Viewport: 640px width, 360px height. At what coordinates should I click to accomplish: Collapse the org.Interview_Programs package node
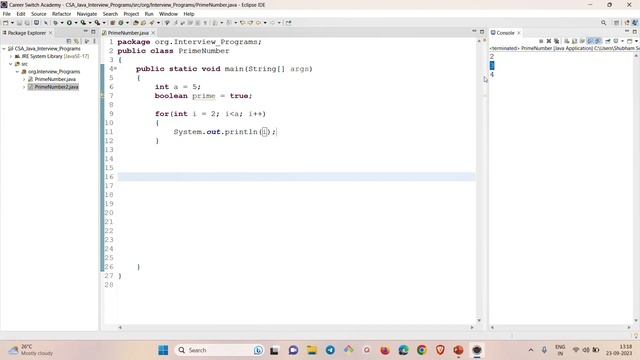coord(17,71)
